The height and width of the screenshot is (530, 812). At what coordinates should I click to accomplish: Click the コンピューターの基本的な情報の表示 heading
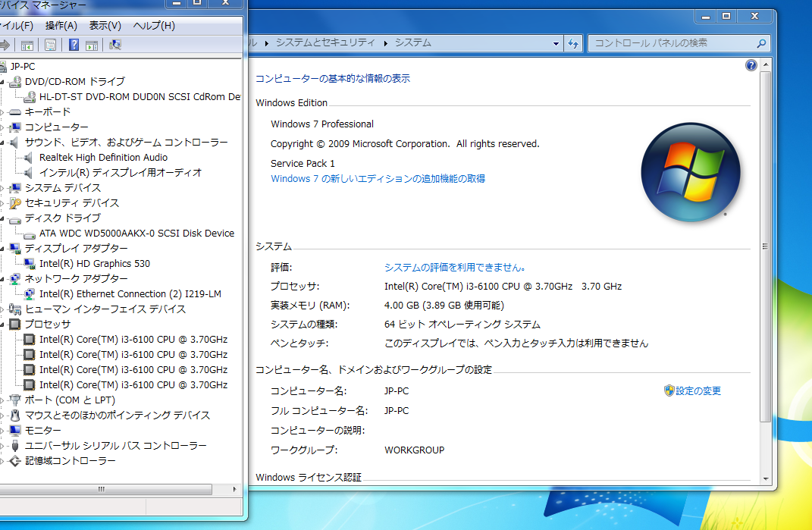pos(333,79)
